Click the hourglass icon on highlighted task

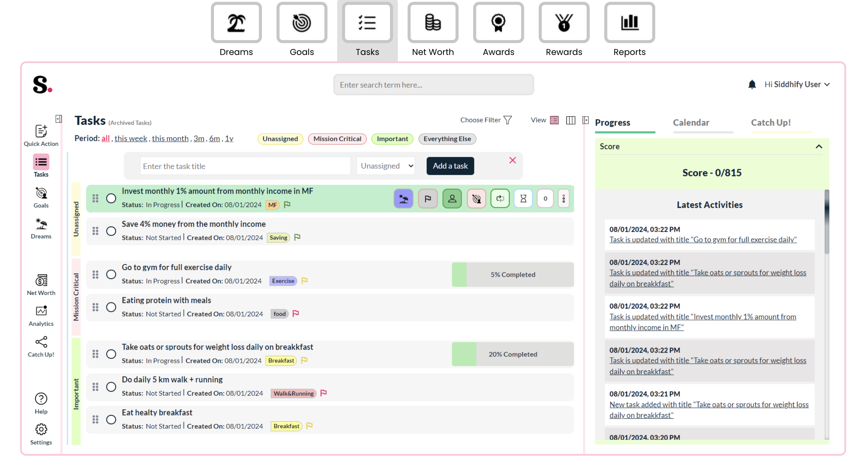point(523,199)
